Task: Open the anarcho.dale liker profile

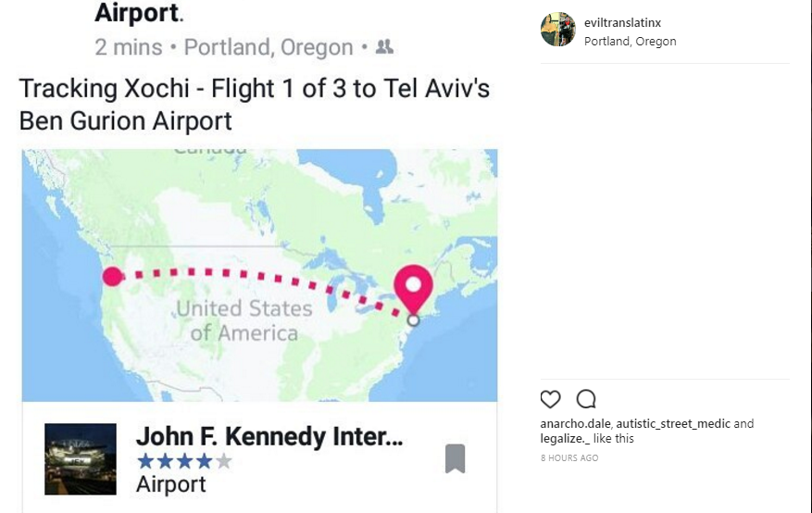Action: pos(575,423)
